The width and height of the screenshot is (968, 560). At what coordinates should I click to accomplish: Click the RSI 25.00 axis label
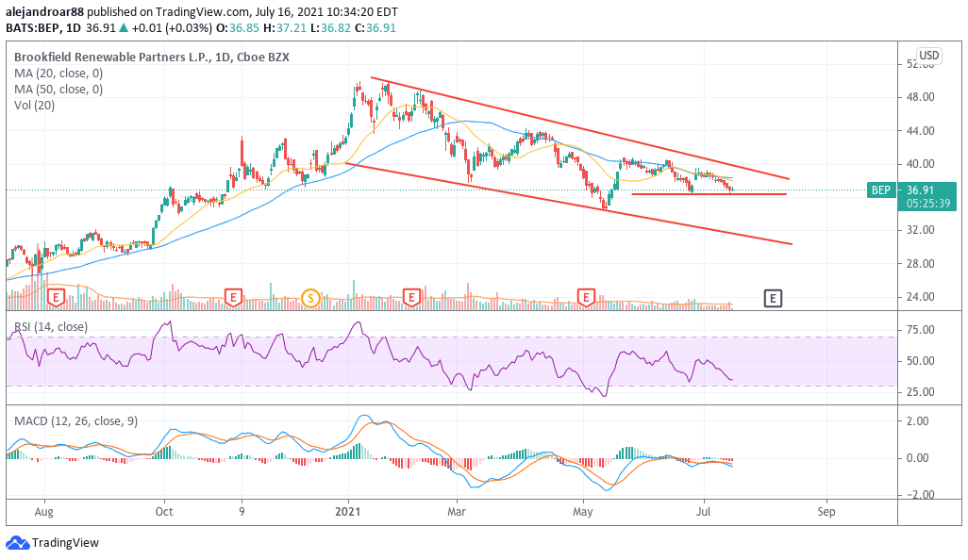(921, 392)
